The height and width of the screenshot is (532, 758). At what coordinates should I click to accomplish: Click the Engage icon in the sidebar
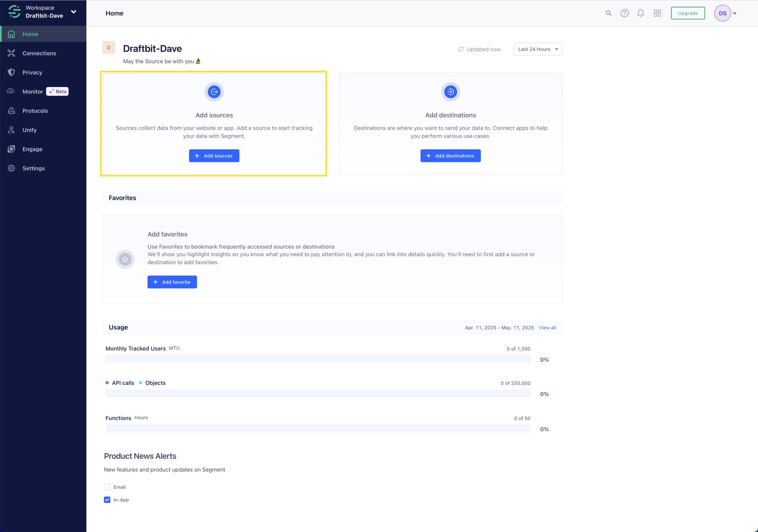click(x=11, y=149)
